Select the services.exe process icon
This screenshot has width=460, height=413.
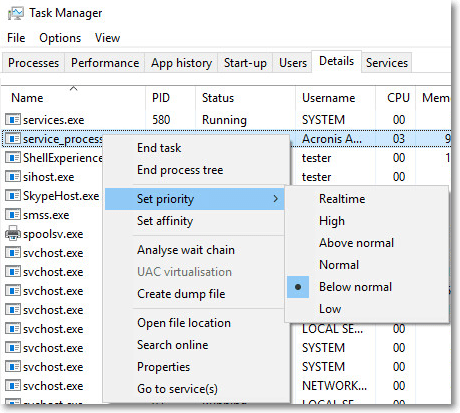coord(13,119)
